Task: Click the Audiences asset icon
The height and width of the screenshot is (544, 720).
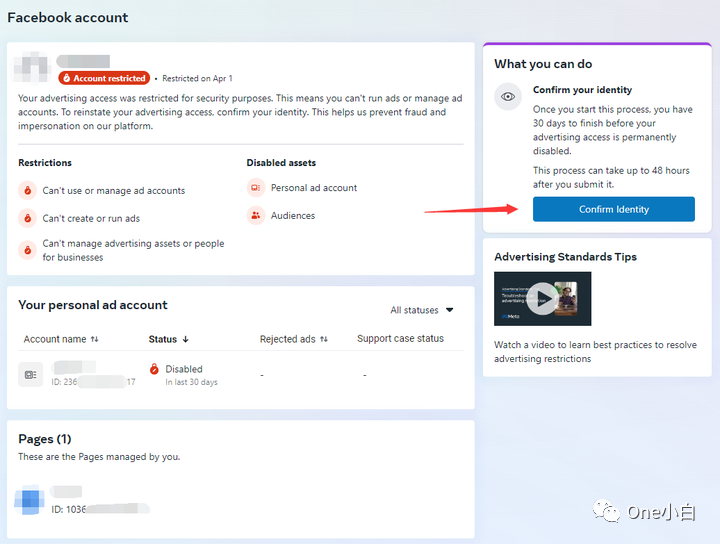Action: click(256, 215)
